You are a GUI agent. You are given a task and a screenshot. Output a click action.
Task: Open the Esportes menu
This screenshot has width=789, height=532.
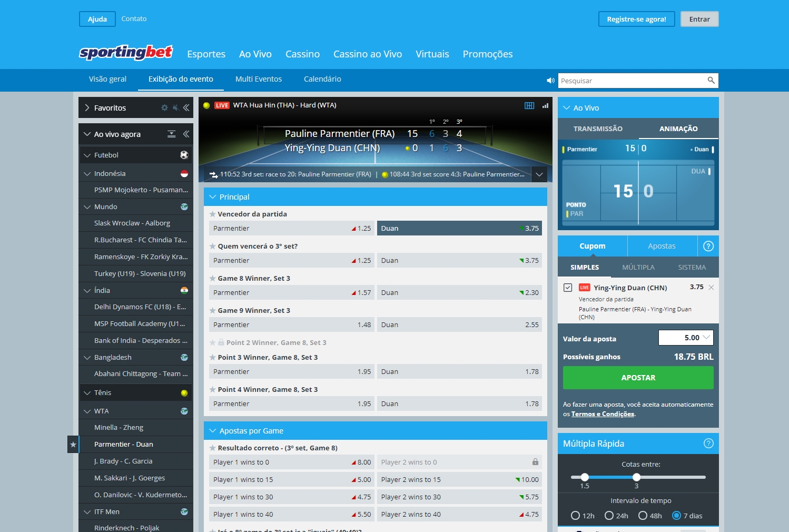[206, 54]
